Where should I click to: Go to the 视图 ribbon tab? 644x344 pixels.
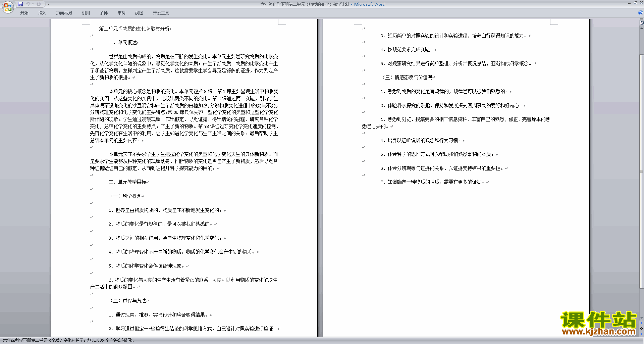point(139,13)
